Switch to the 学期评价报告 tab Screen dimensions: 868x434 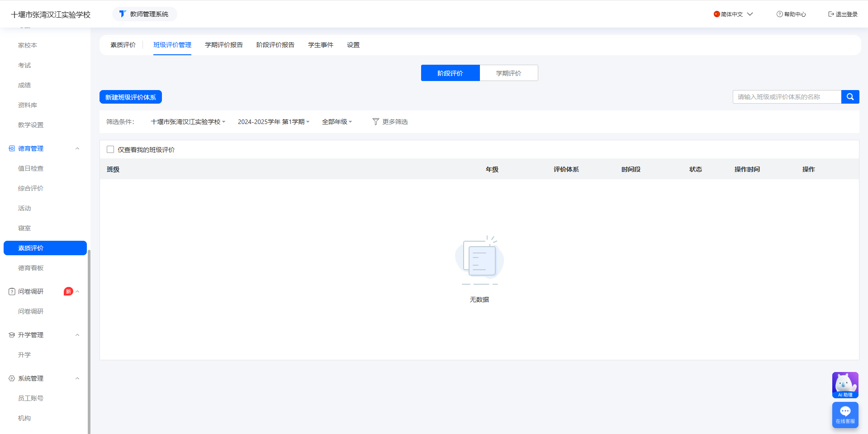(223, 45)
